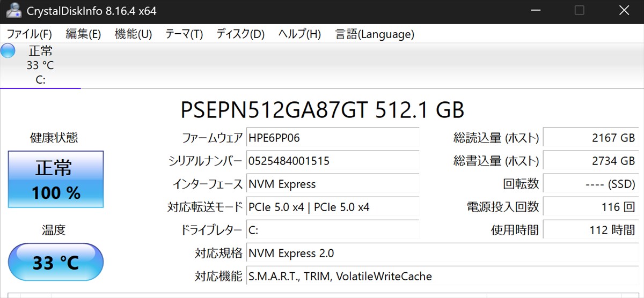This screenshot has height=298, width=644.
Task: Click the 総書込量 (ホスト) label
Action: tap(496, 161)
